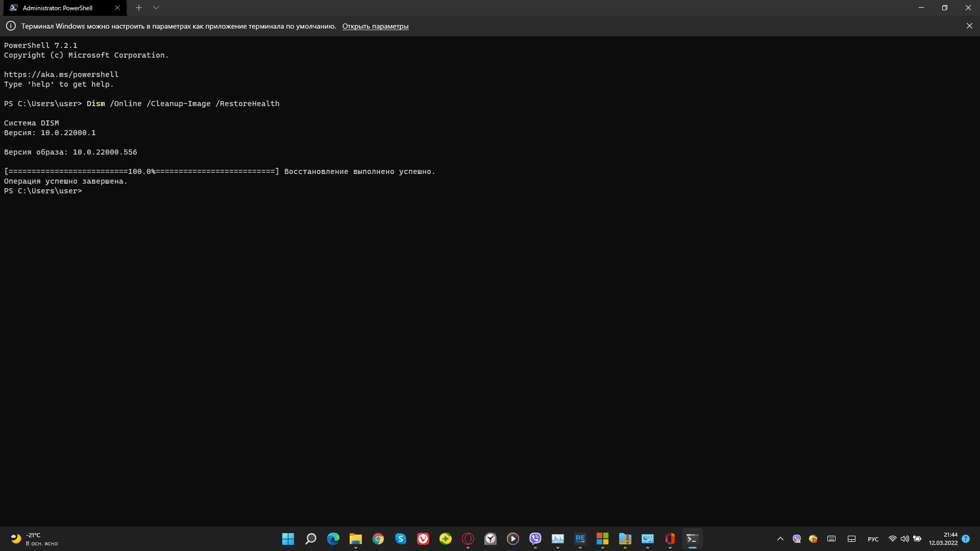Open a new terminal tab with plus button
This screenshot has height=551, width=980.
pyautogui.click(x=138, y=8)
